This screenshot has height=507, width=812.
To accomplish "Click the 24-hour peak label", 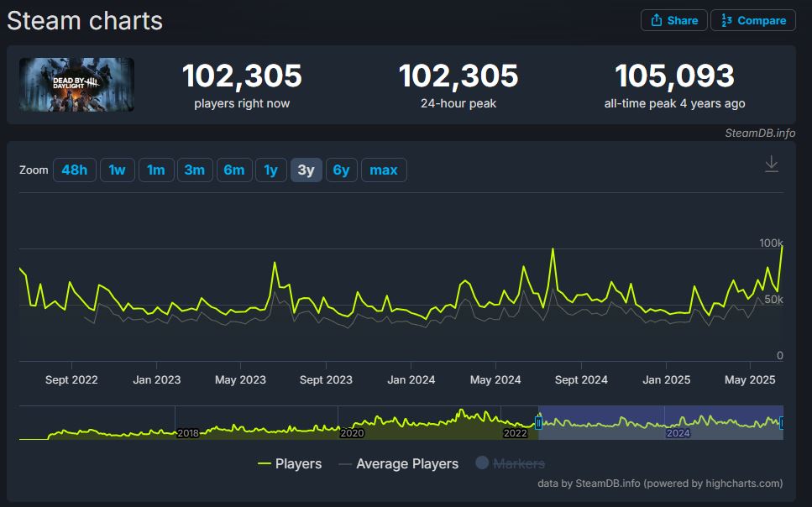I will coord(458,103).
